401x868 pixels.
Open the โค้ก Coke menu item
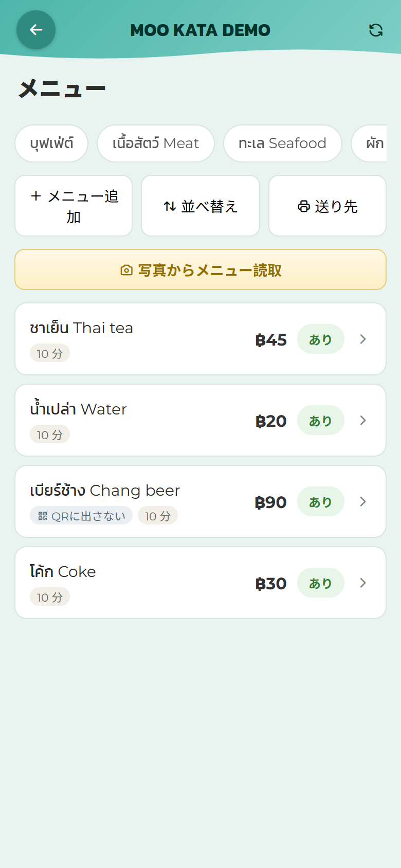(200, 583)
